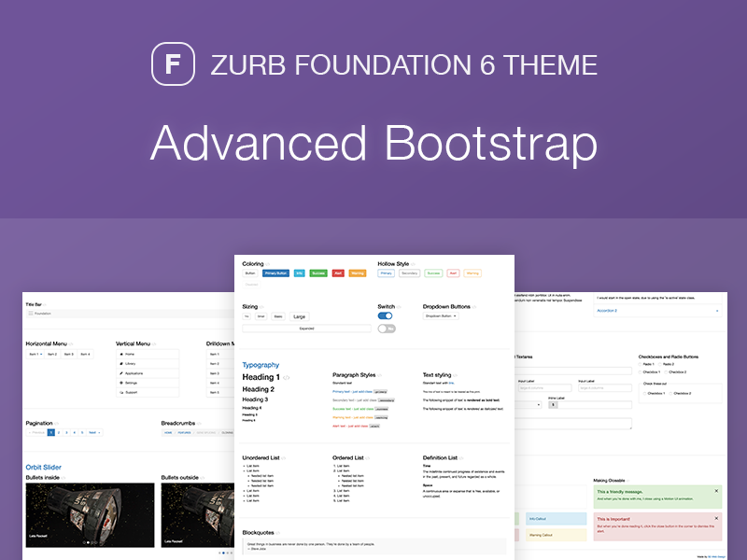Click the Next pagination link

point(94,433)
